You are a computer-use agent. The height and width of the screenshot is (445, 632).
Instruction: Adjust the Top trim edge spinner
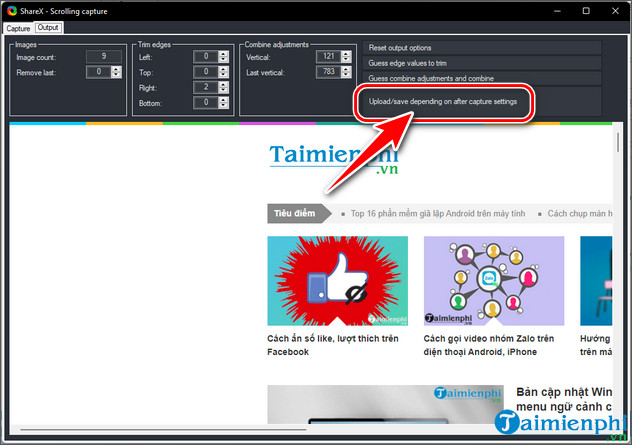click(224, 72)
